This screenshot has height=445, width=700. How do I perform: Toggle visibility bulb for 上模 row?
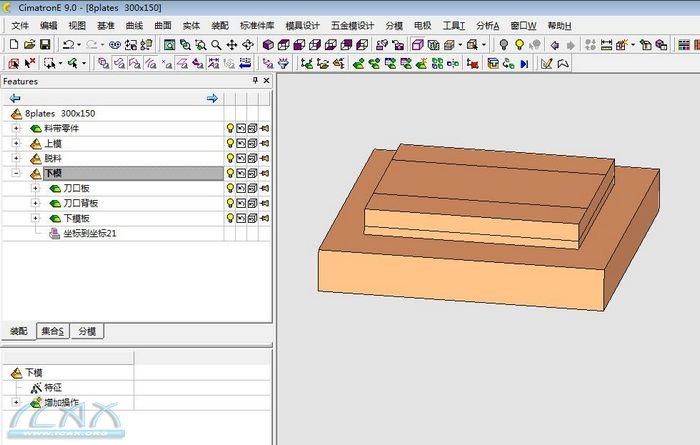(x=230, y=144)
